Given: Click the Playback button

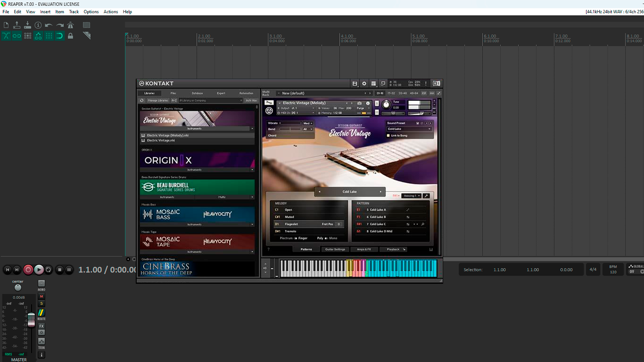Looking at the screenshot, I should 393,249.
